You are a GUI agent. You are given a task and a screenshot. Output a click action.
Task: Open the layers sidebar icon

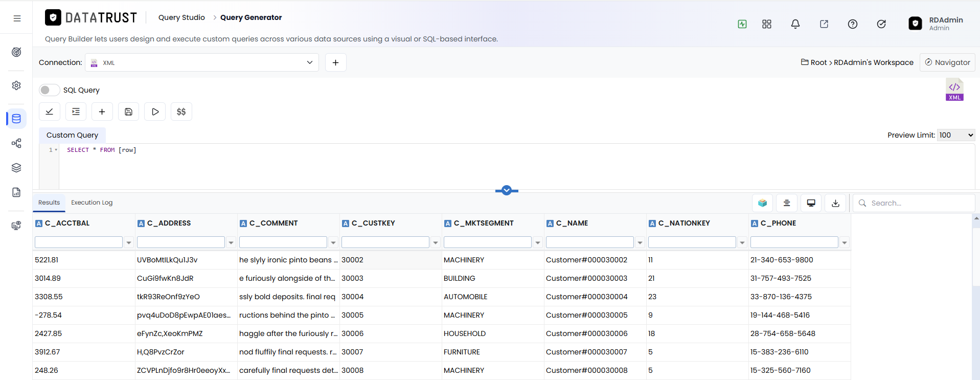pos(16,168)
